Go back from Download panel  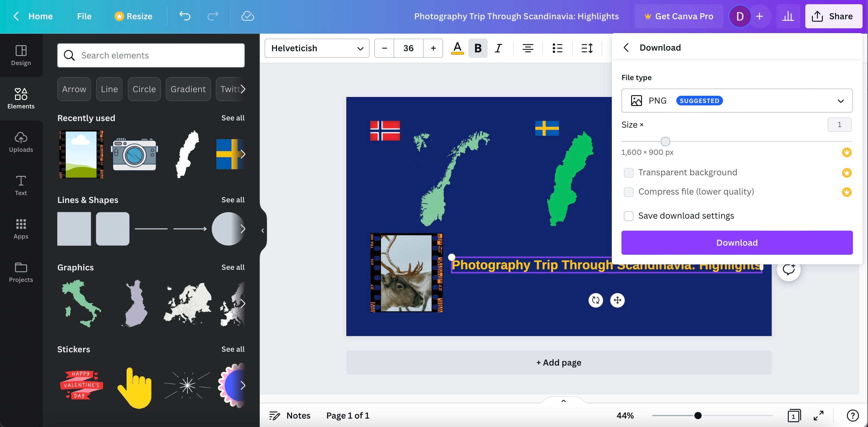626,48
